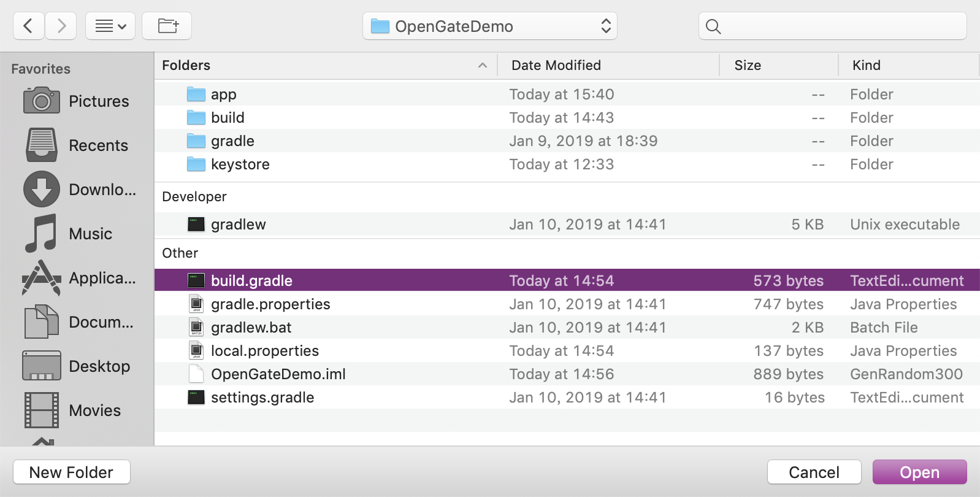
Task: Select the keystore folder row
Action: click(x=240, y=164)
